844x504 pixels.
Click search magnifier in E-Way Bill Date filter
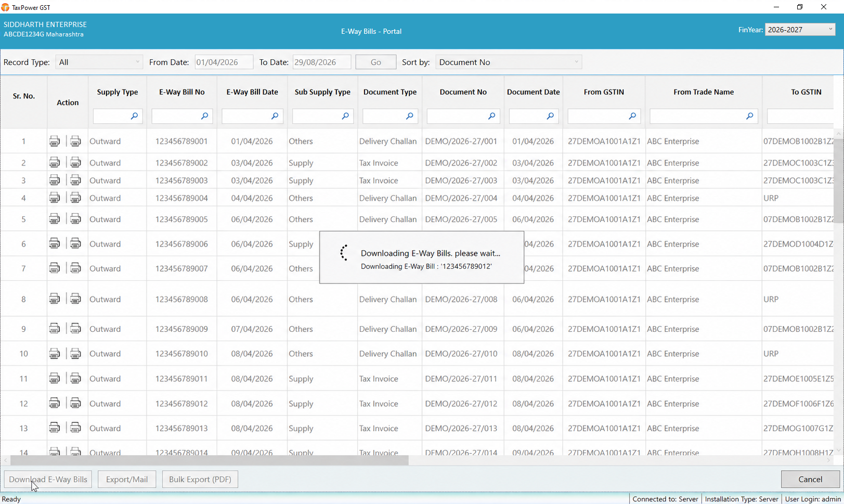(x=275, y=116)
